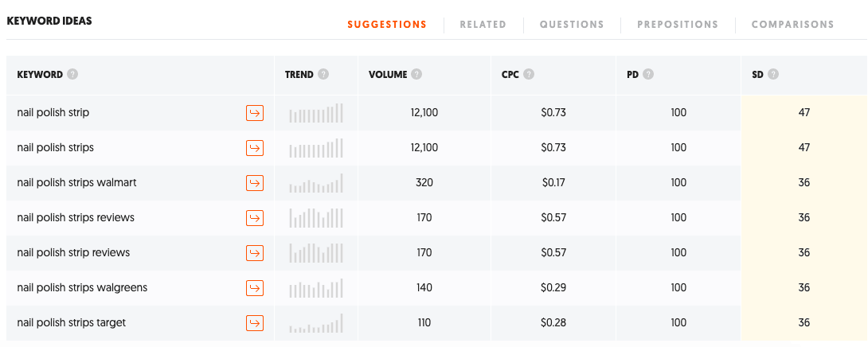This screenshot has height=347, width=868.
Task: Select the Prepositions tab
Action: click(x=678, y=25)
